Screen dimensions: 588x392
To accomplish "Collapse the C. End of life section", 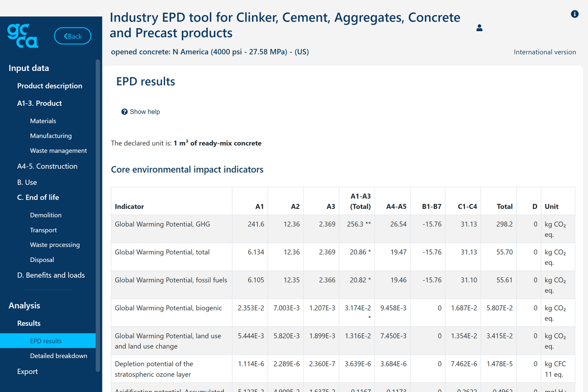I will pos(38,197).
